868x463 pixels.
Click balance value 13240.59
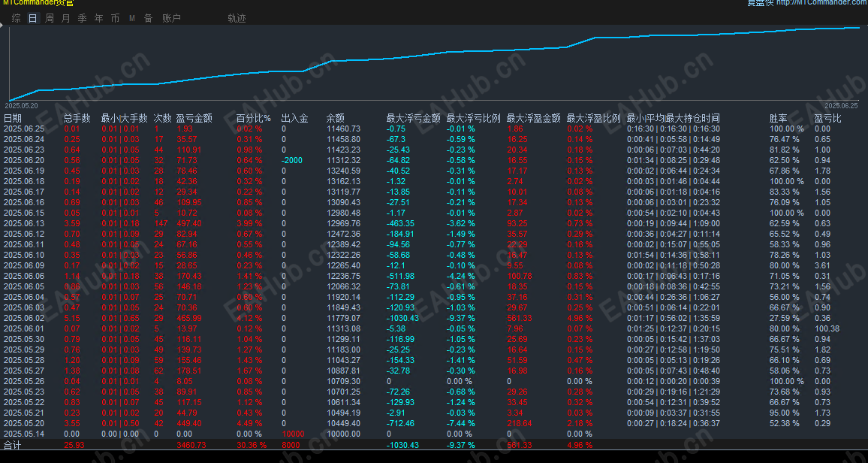pos(343,171)
